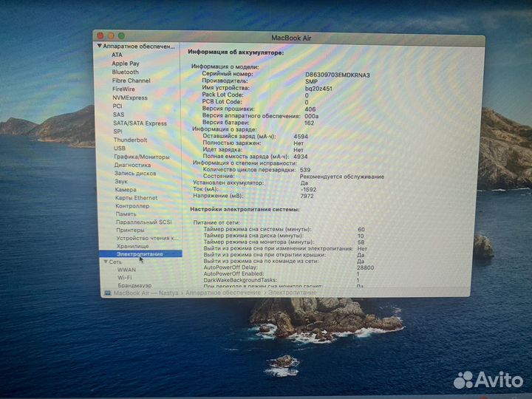Viewport: 532px width, 399px height.
Task: Click device name bq20z451
Action: coord(318,88)
